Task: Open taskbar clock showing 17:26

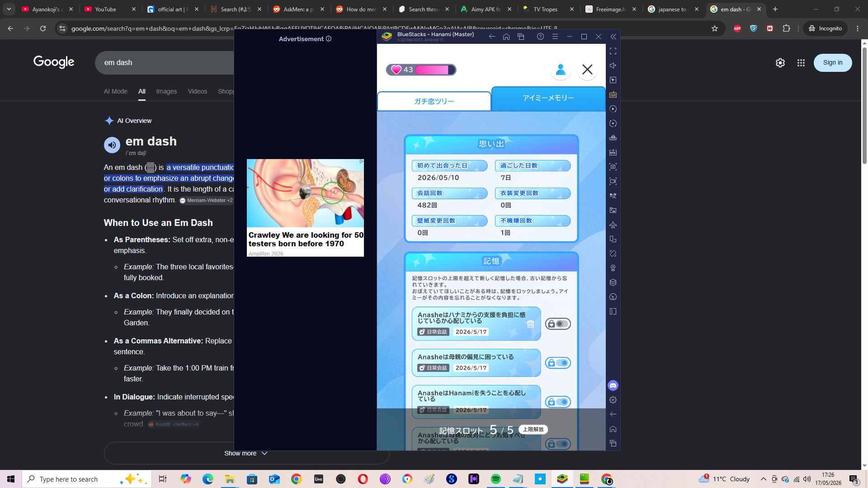Action: 828,479
